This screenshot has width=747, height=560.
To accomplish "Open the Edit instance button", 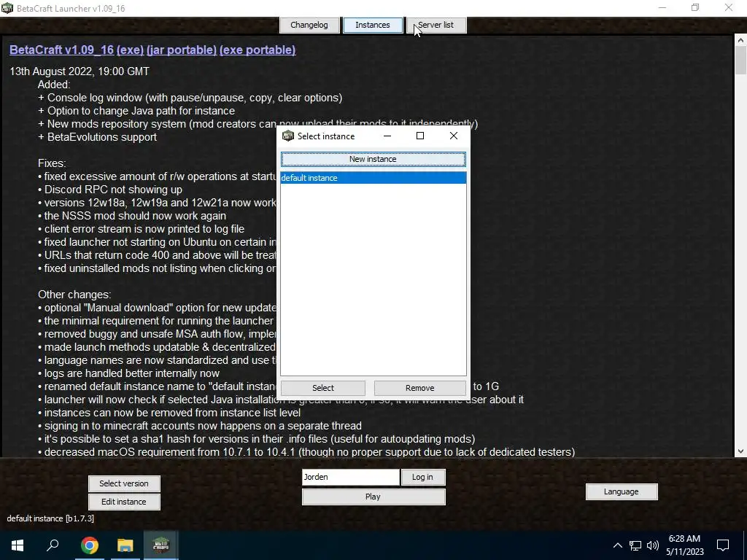I will pyautogui.click(x=124, y=502).
